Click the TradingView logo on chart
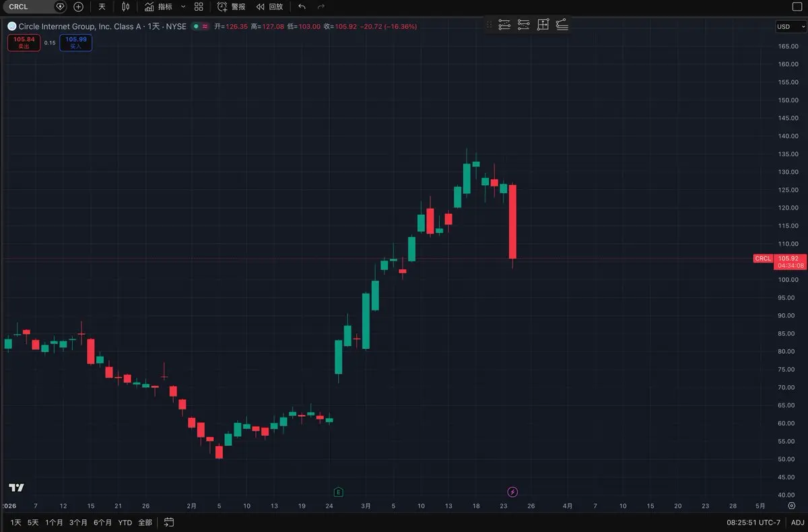Screen dimensions: 808x532 17,488
